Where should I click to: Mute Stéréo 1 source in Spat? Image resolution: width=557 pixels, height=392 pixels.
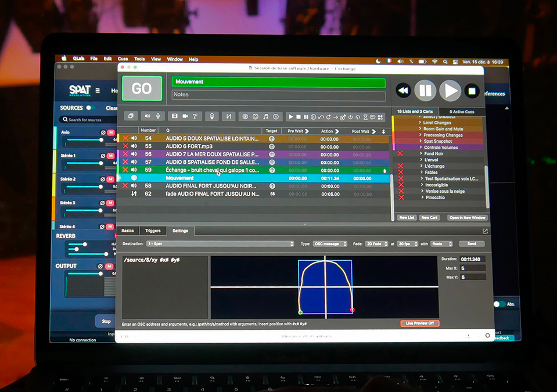110,156
